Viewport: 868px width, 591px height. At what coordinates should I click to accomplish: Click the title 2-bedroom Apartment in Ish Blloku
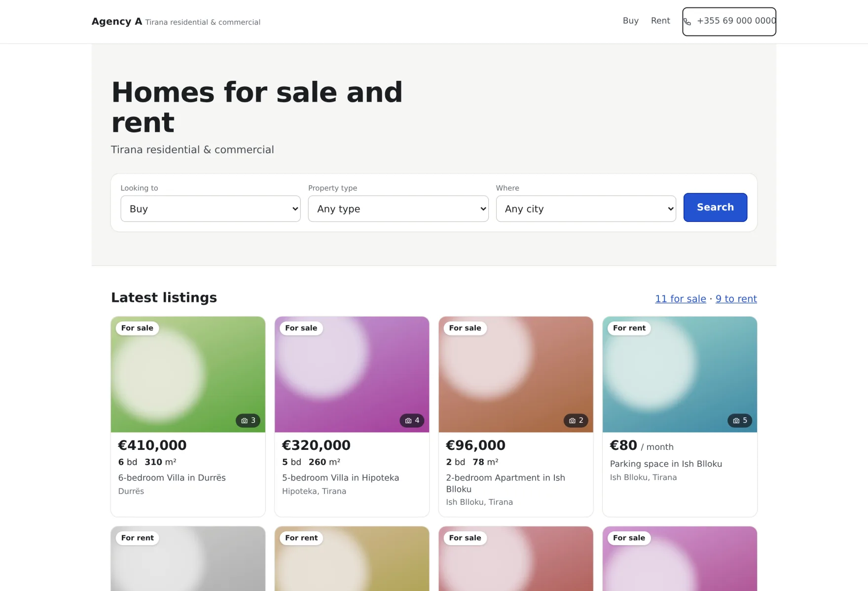point(506,483)
